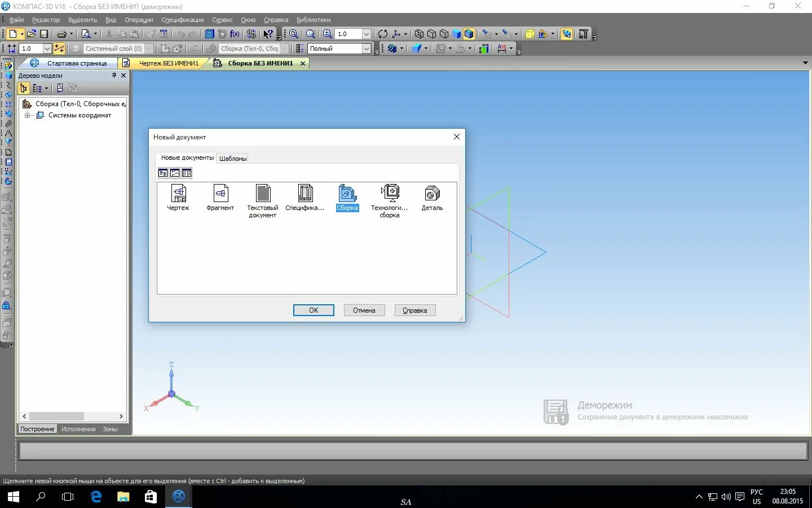Activate the context help cursor icon
Screen dimensions: 812x508
point(268,34)
